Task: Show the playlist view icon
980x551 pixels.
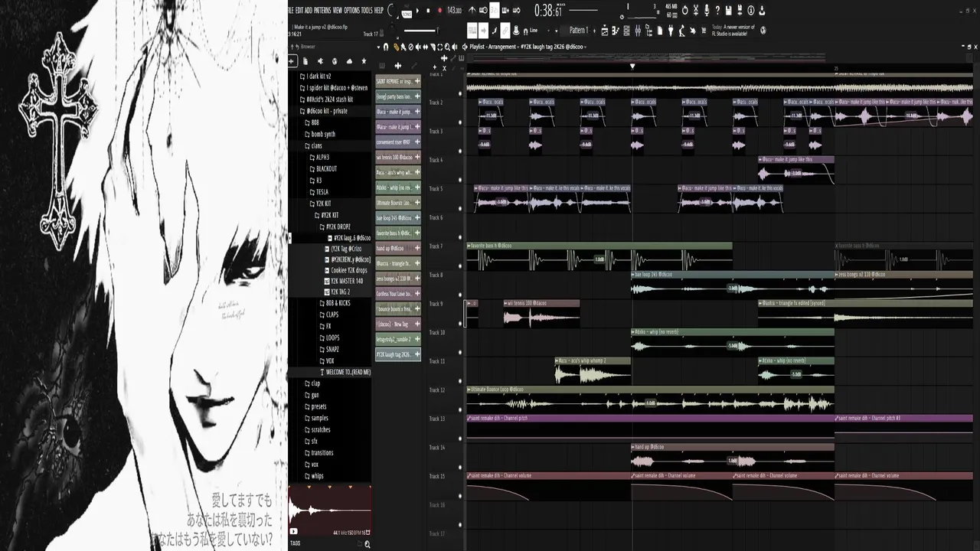Action: click(605, 31)
